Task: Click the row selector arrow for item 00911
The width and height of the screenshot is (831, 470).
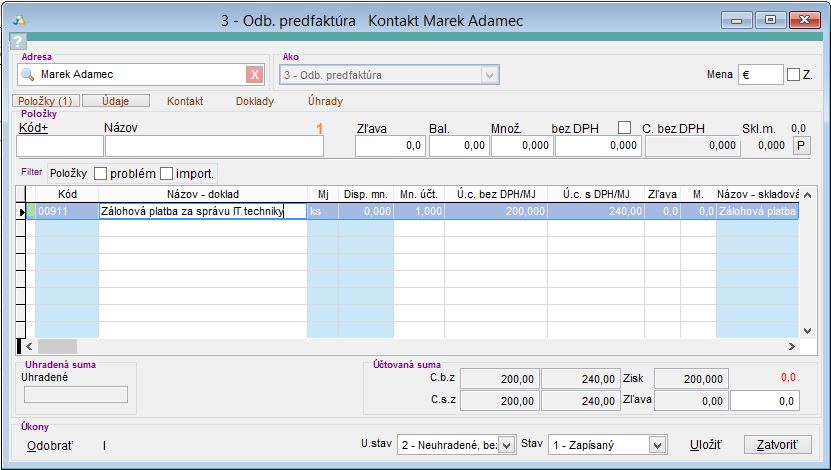Action: pos(22,211)
